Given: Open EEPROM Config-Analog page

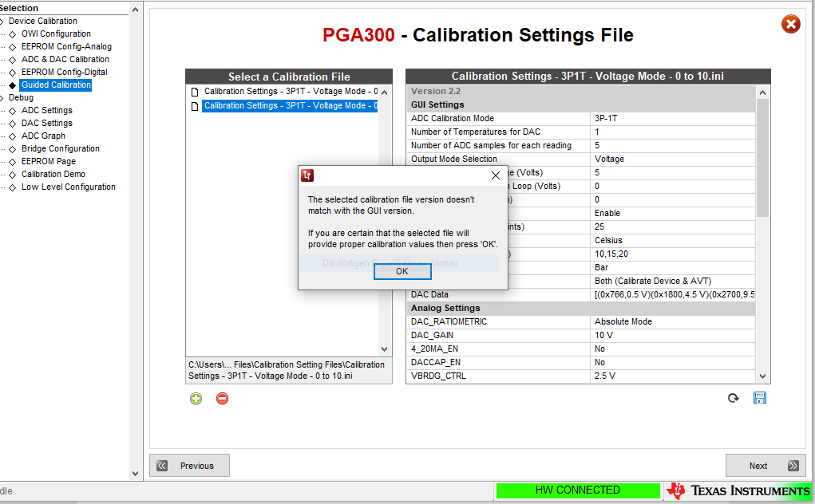Looking at the screenshot, I should [66, 47].
